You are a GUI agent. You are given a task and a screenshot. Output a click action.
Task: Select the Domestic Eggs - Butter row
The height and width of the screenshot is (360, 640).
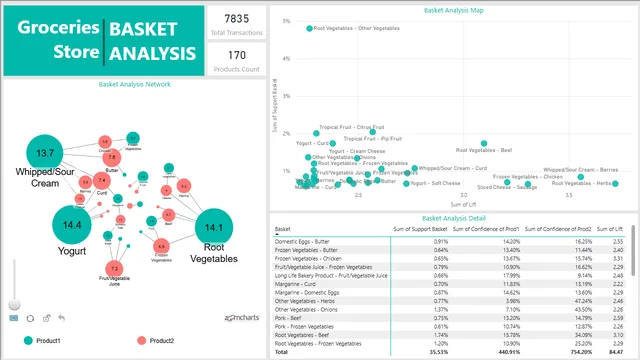(x=449, y=242)
